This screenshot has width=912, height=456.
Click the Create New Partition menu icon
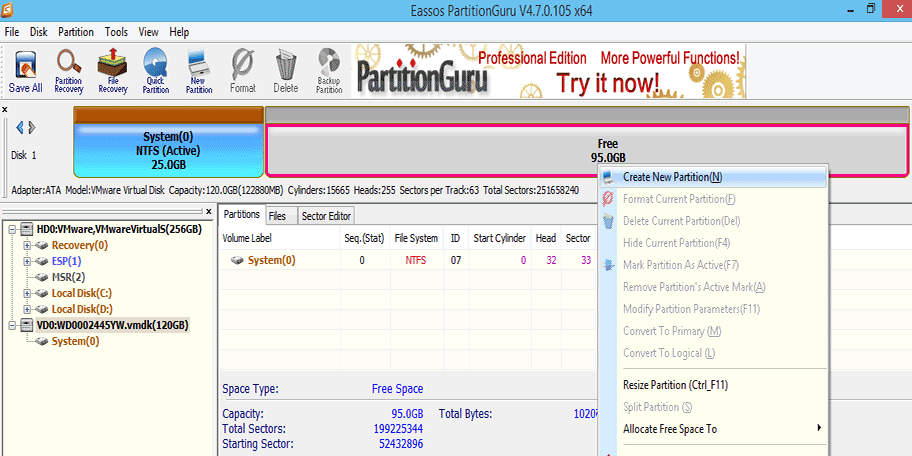(608, 177)
